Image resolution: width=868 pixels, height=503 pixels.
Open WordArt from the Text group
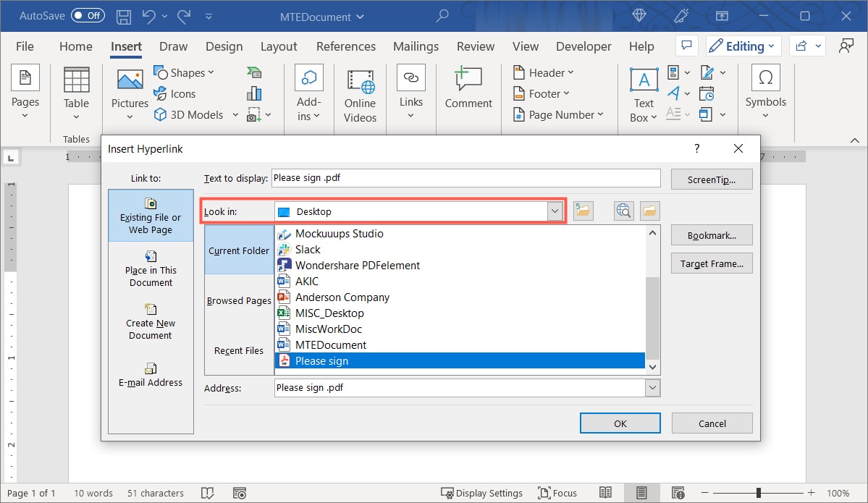(673, 93)
